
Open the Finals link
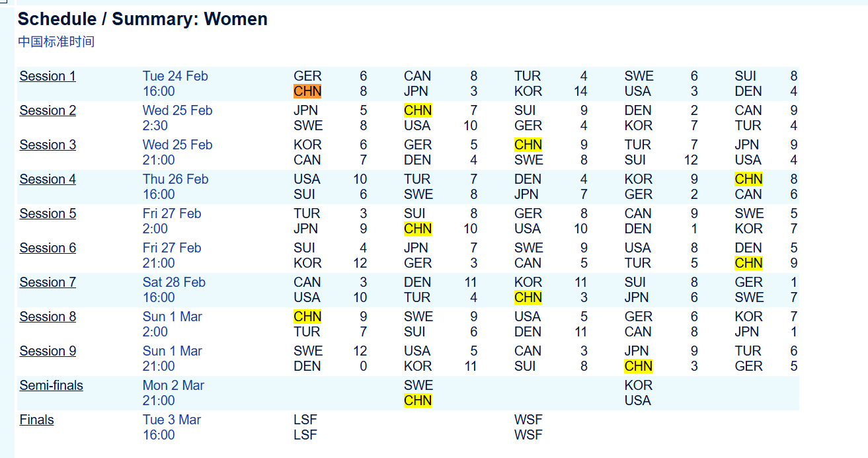(36, 420)
